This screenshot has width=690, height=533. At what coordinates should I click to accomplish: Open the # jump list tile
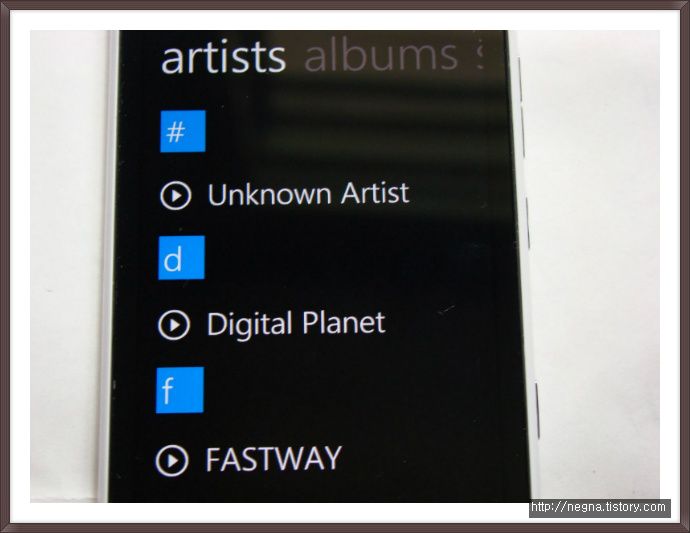tap(183, 131)
